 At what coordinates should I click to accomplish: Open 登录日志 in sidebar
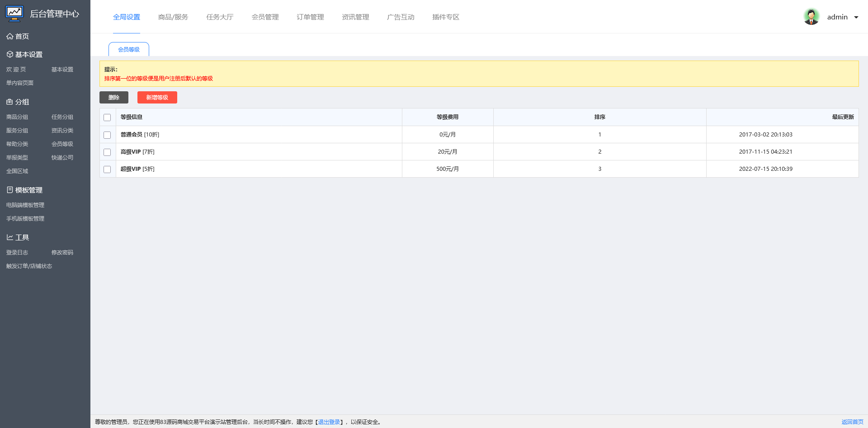[x=17, y=253]
